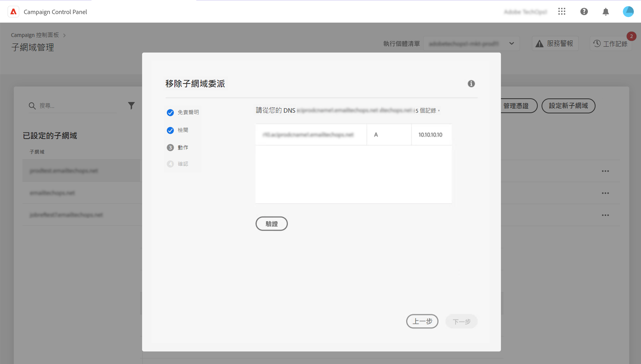This screenshot has width=641, height=364.
Task: Open more options for first subdomain row
Action: coord(605,171)
